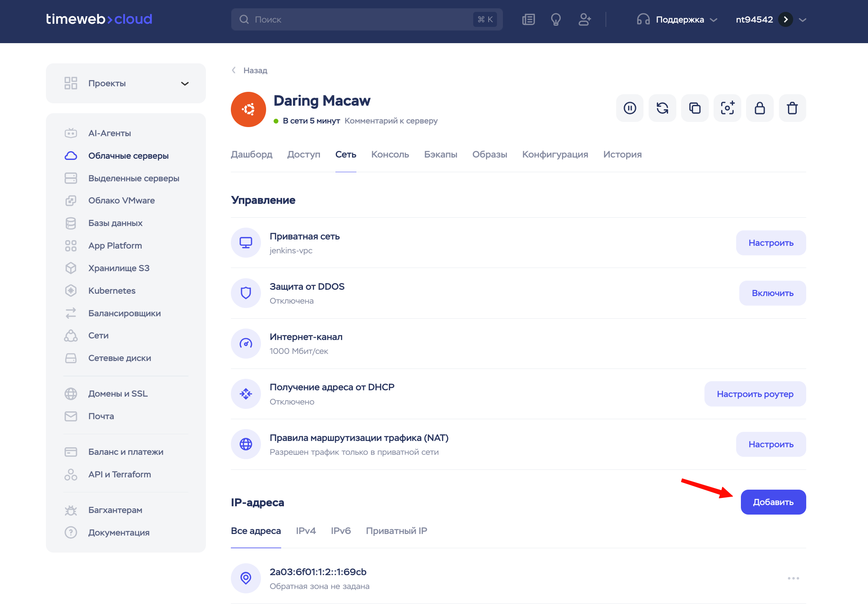Click the trash delete server icon
The width and height of the screenshot is (868, 608).
click(x=792, y=108)
